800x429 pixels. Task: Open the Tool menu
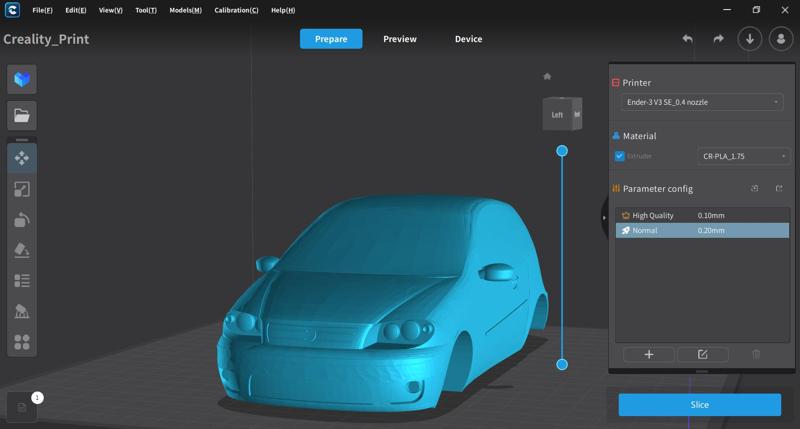point(146,10)
